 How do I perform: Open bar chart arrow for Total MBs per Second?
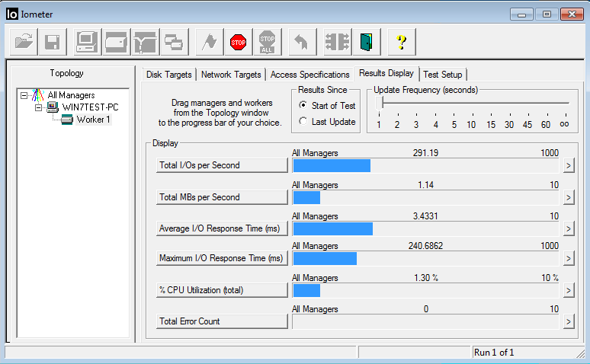coord(569,197)
